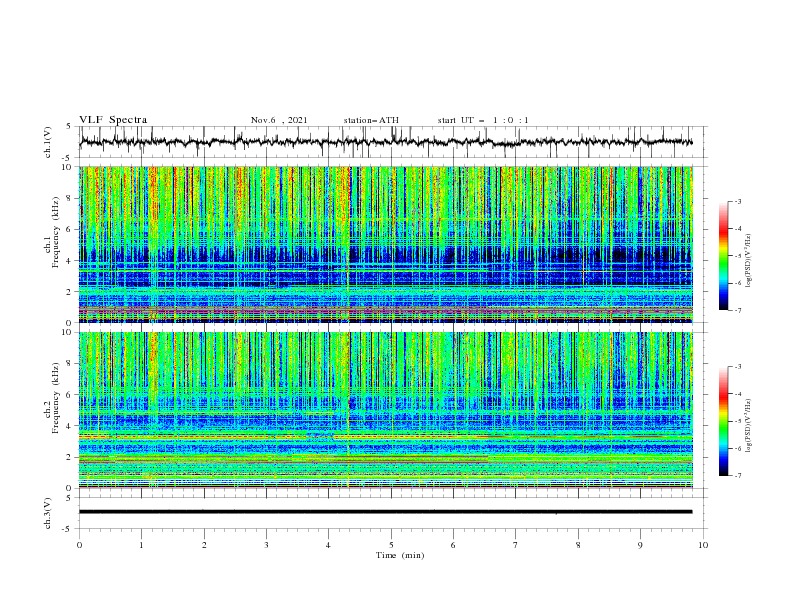This screenshot has width=792, height=612.
Task: Click inside the ch.2 spectrogram panel
Action: click(386, 410)
